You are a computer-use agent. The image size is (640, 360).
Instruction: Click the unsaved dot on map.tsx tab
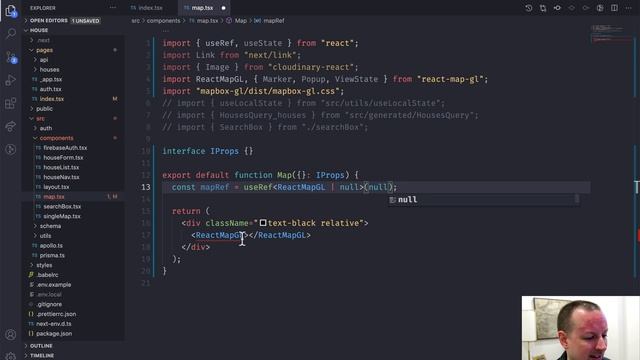coord(223,8)
